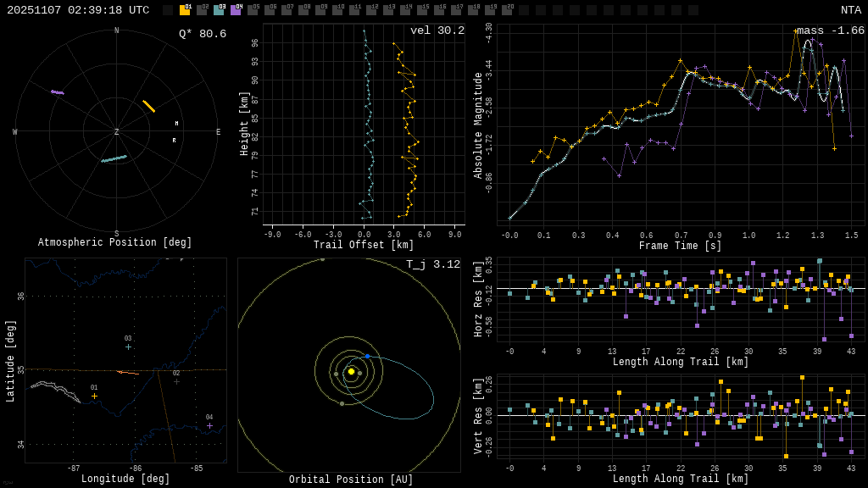The width and height of the screenshot is (868, 488).
Task: Click the blue Earth dot on orbit
Action: pyautogui.click(x=367, y=356)
